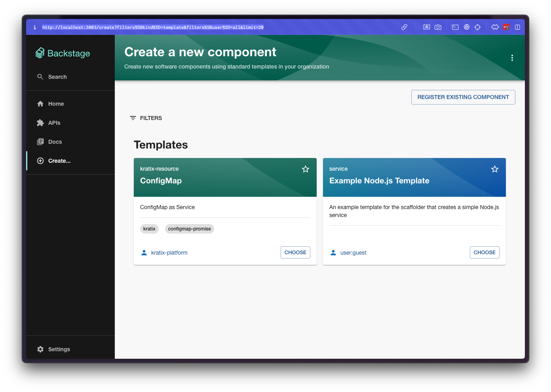Click Register Existing Component button
The image size is (551, 392).
tap(463, 97)
